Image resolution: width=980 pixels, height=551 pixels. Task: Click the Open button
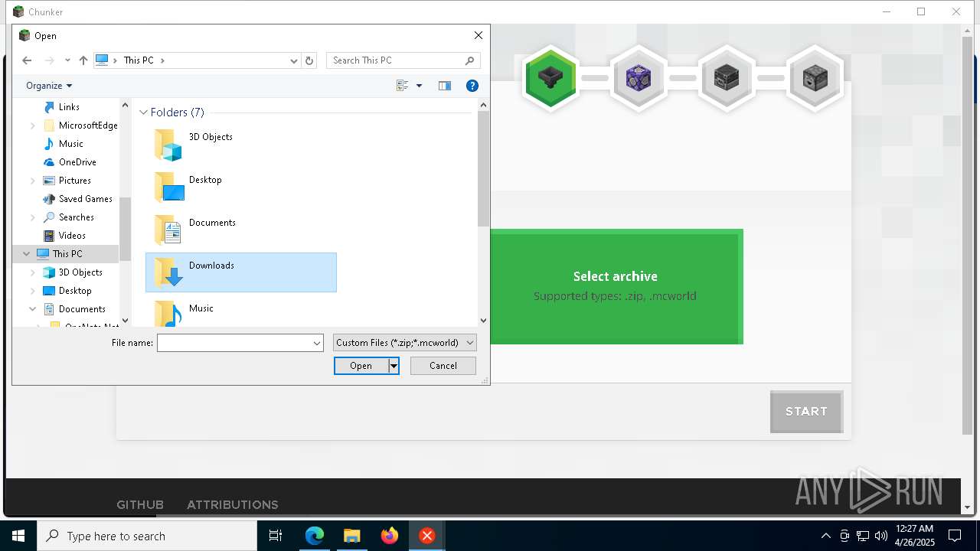[361, 366]
